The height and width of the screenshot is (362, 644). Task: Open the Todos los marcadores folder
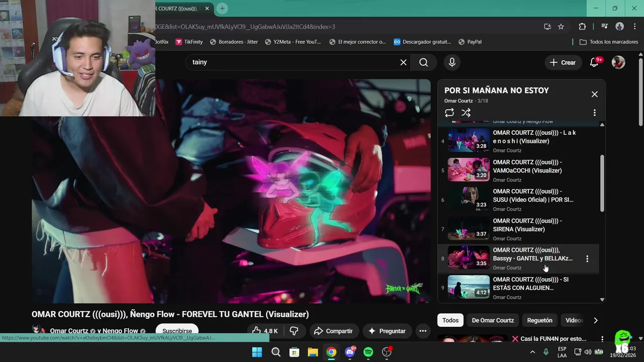click(x=609, y=42)
